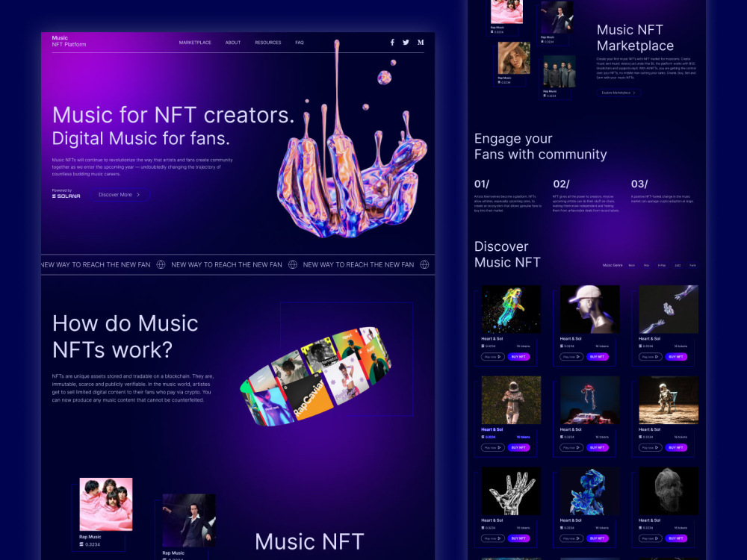Click the "Music Genre" label

tap(613, 265)
